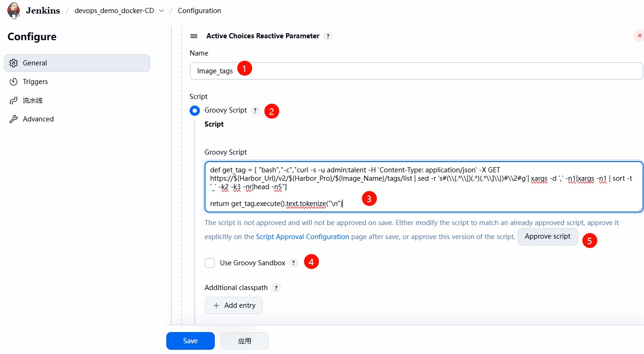The width and height of the screenshot is (644, 354).
Task: Click the Triggers clock icon
Action: (x=14, y=82)
